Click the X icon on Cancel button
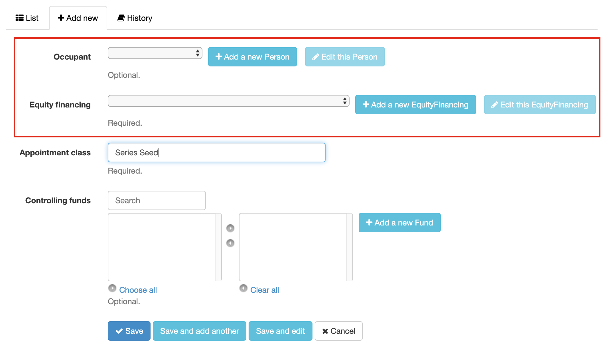The width and height of the screenshot is (601, 364). click(325, 331)
